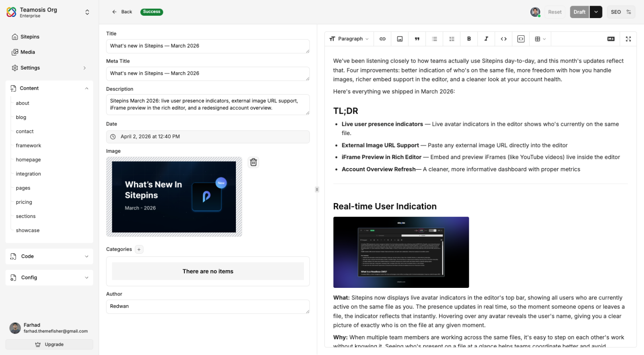Image resolution: width=644 pixels, height=355 pixels.
Task: Click the Reset button
Action: click(555, 12)
